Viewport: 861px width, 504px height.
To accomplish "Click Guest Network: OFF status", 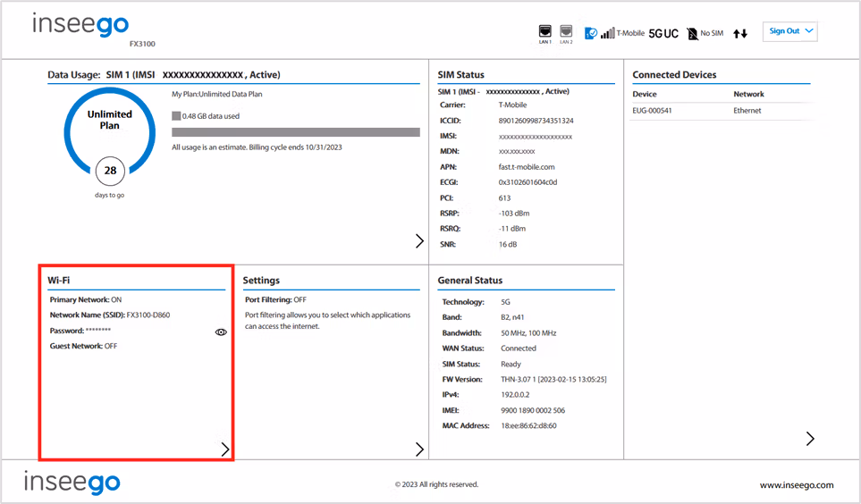I will coord(83,346).
